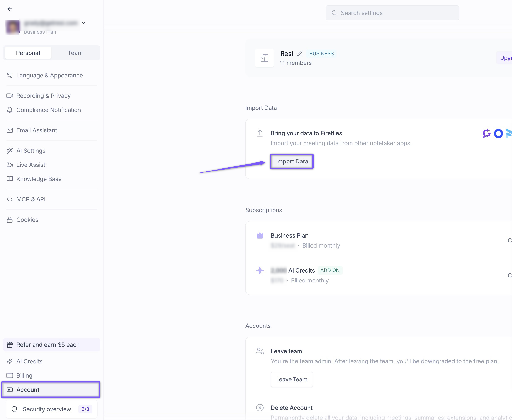Click the BUSINESS plan badge

tap(321, 53)
